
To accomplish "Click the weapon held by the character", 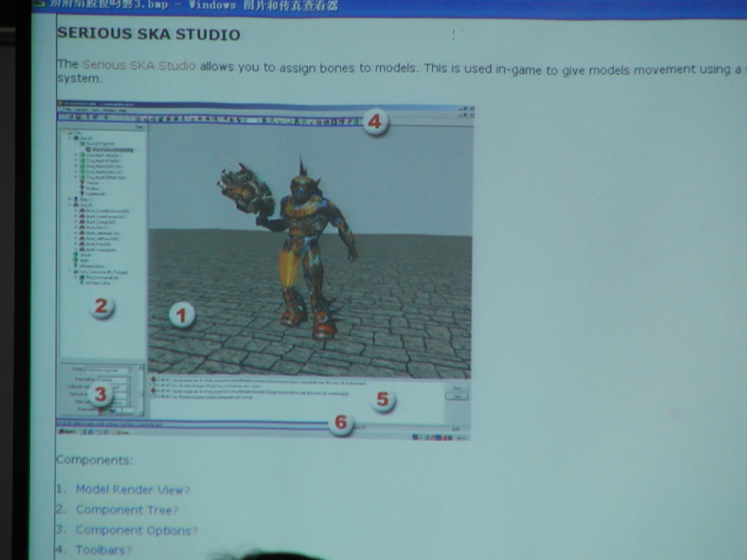I will click(247, 190).
